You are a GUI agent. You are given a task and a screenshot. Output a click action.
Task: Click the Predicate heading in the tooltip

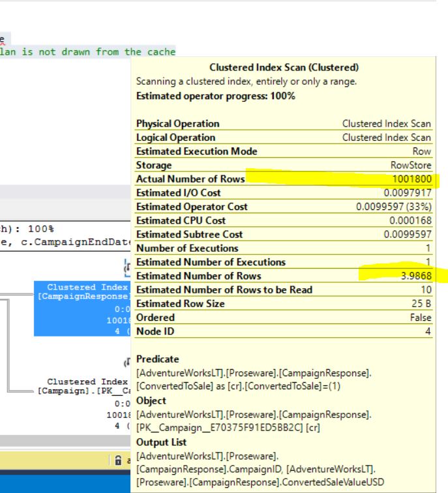155,359
